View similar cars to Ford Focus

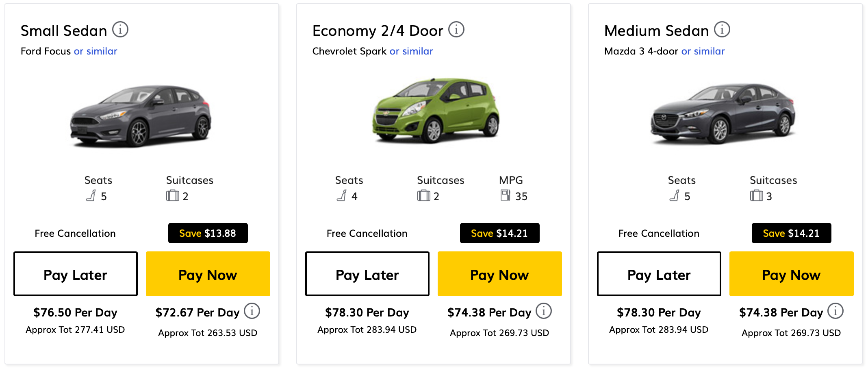click(x=95, y=51)
